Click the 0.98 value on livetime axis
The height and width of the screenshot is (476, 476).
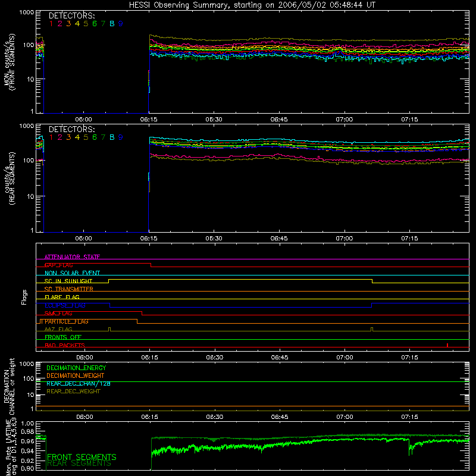27,432
